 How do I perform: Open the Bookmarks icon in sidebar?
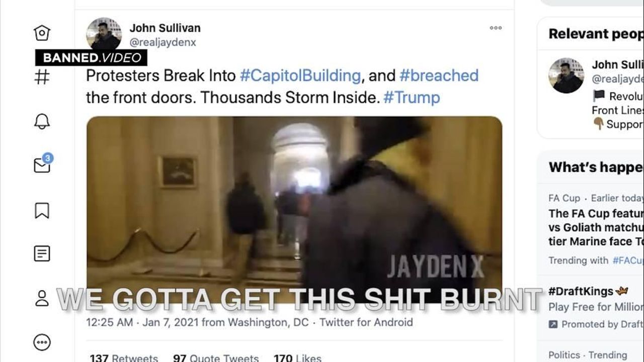click(42, 210)
